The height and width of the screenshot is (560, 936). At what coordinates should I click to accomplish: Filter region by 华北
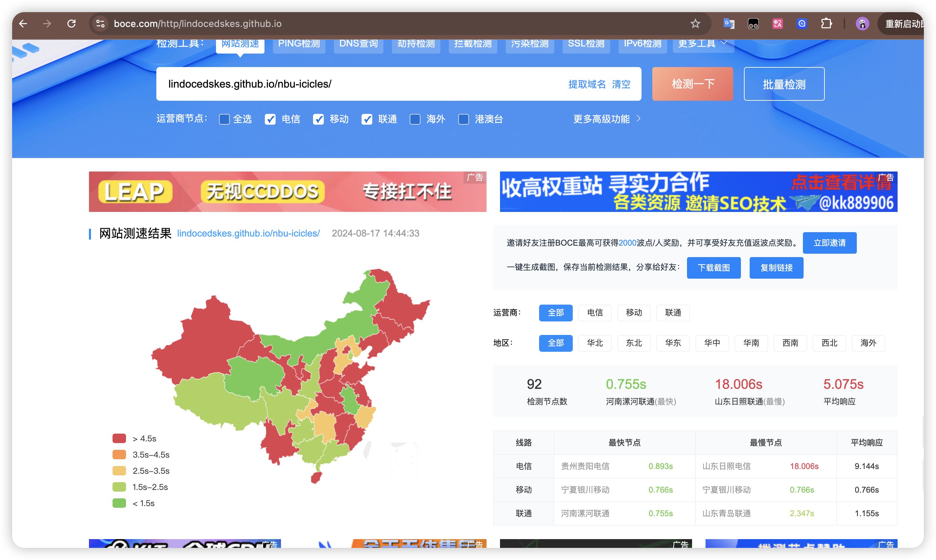tap(595, 343)
